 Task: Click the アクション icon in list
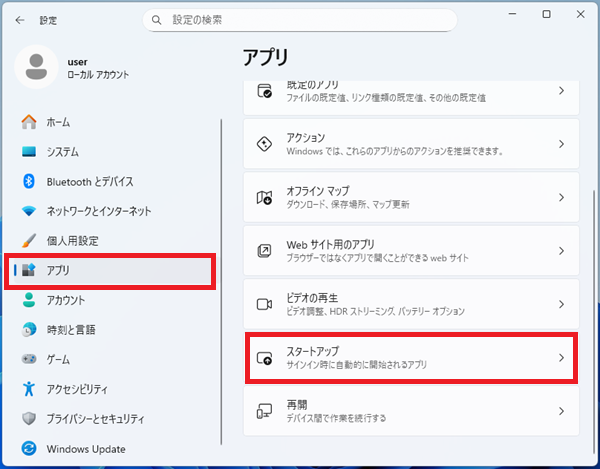click(265, 144)
